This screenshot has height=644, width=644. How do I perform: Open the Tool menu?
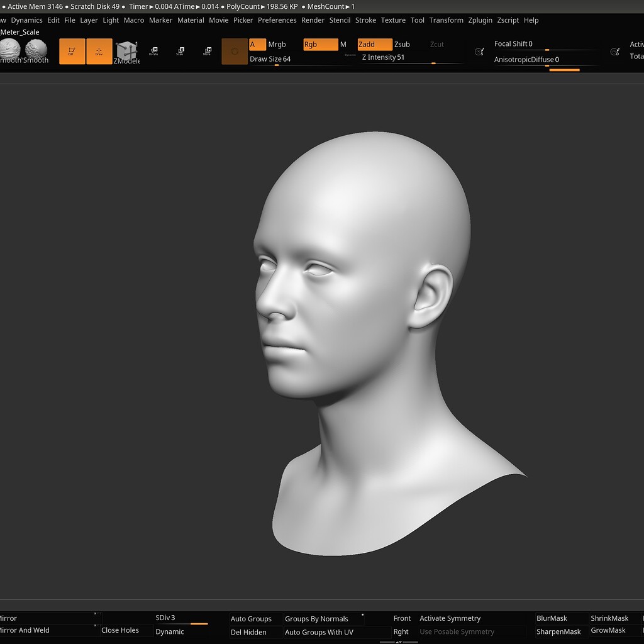point(417,20)
